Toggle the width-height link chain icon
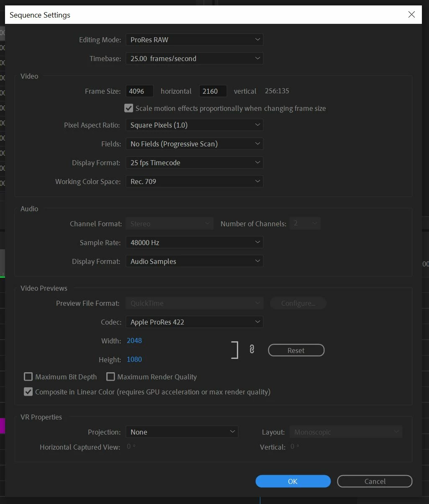The height and width of the screenshot is (504, 429). click(252, 349)
